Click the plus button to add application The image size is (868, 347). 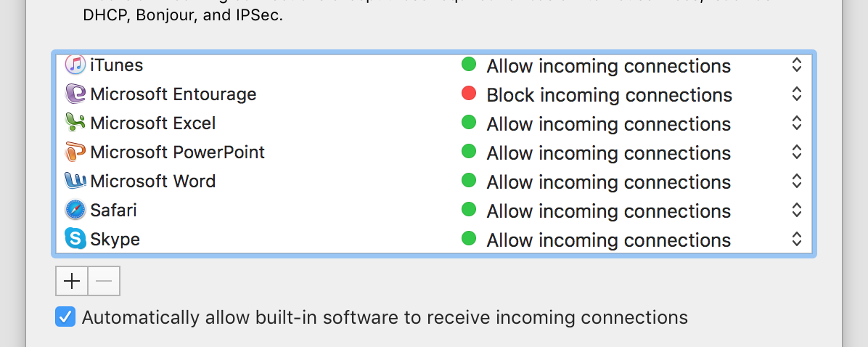pyautogui.click(x=72, y=282)
